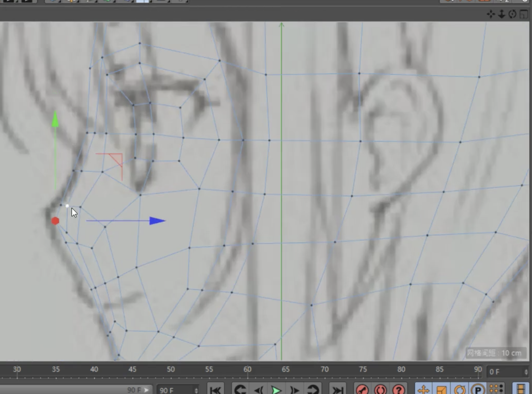Step to the next frame
Image resolution: width=532 pixels, height=394 pixels.
coord(294,390)
